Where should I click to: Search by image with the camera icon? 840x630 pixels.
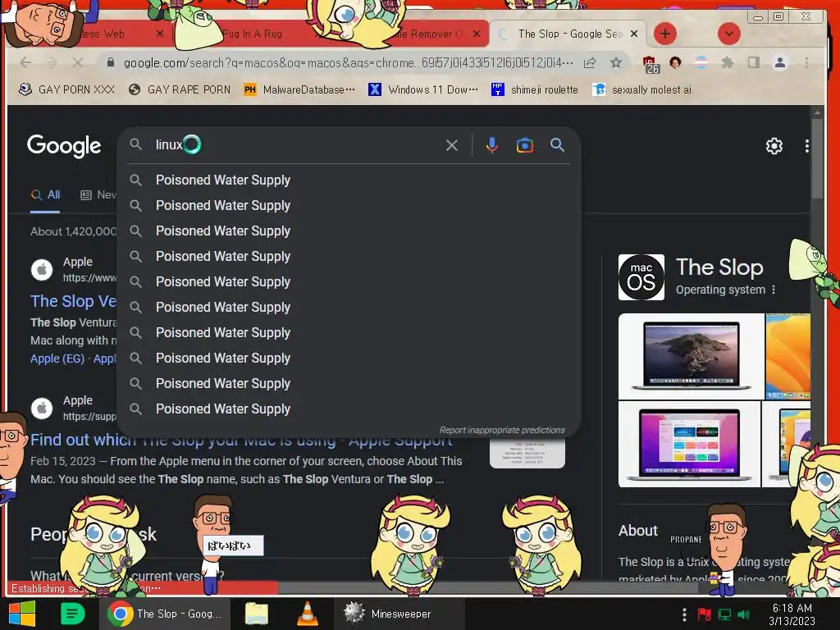pos(524,145)
